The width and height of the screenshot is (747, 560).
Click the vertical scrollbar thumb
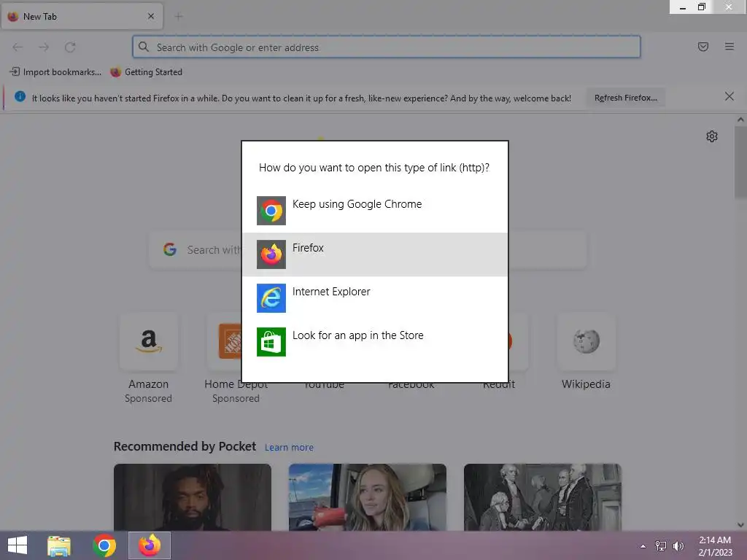click(x=740, y=163)
